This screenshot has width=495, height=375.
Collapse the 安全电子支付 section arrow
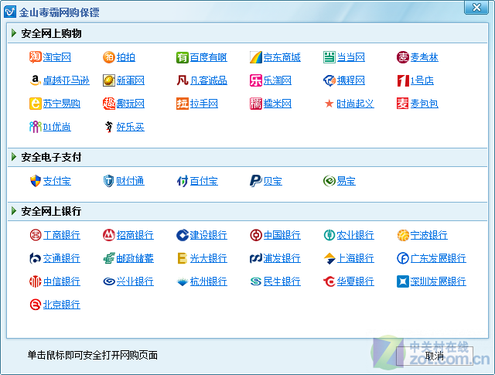[14, 157]
